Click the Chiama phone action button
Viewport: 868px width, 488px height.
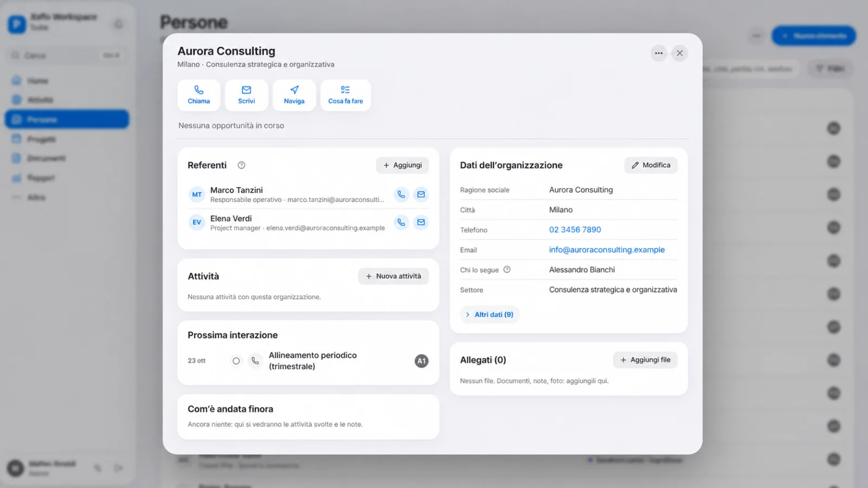[x=199, y=95]
